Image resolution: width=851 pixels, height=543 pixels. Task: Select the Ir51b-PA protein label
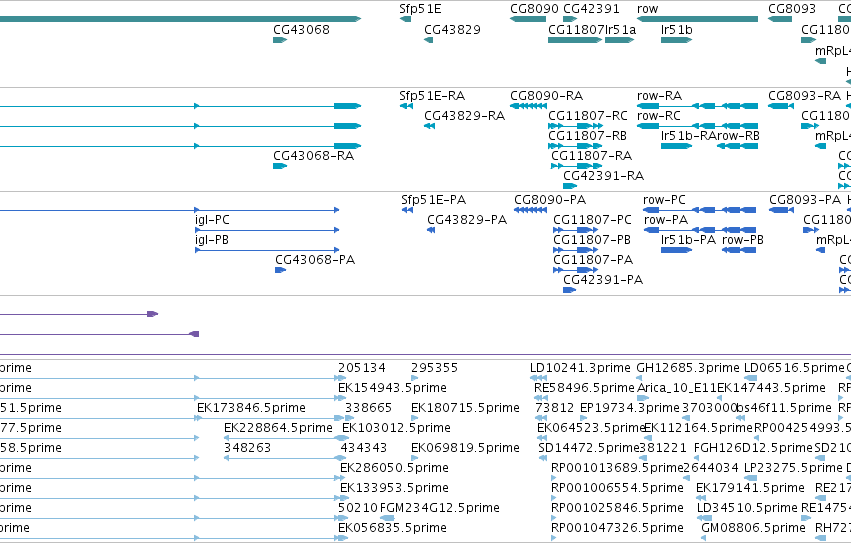tap(688, 241)
